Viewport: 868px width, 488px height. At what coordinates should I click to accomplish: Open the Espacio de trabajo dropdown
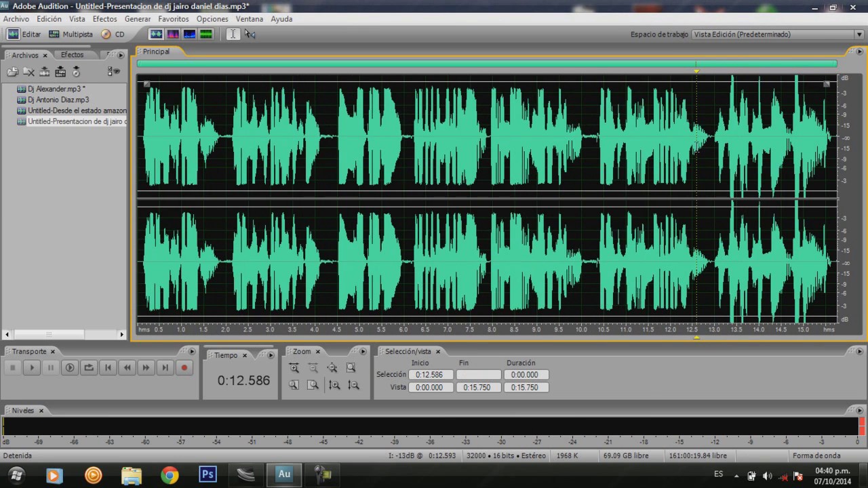coord(777,34)
